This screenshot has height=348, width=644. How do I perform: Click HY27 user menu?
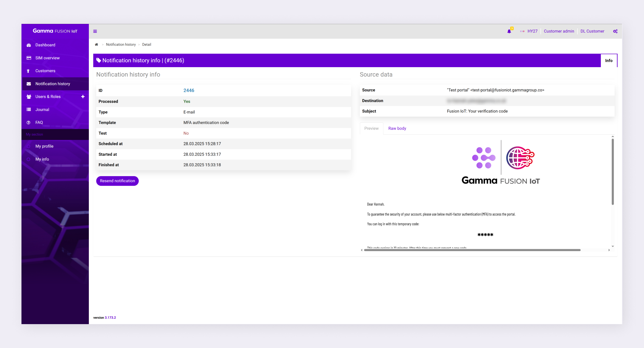tap(532, 31)
